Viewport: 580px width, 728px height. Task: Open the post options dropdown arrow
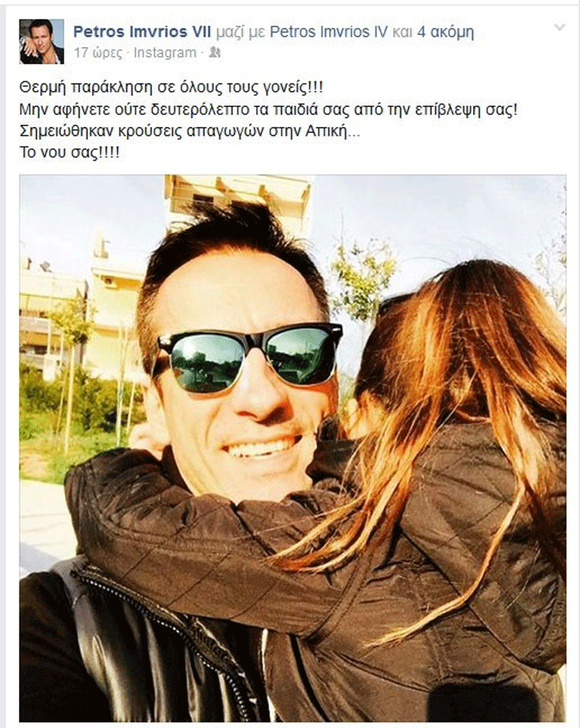559,28
